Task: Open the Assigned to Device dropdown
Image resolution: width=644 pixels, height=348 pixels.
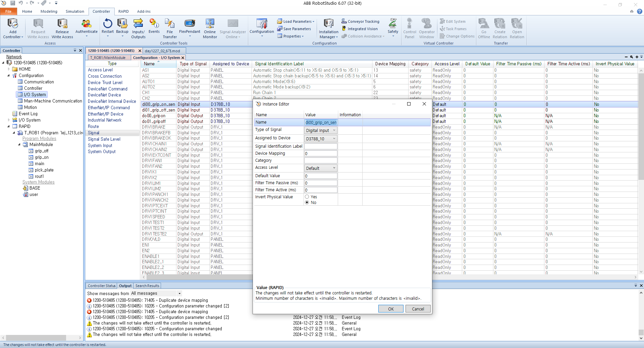Action: 321,139
